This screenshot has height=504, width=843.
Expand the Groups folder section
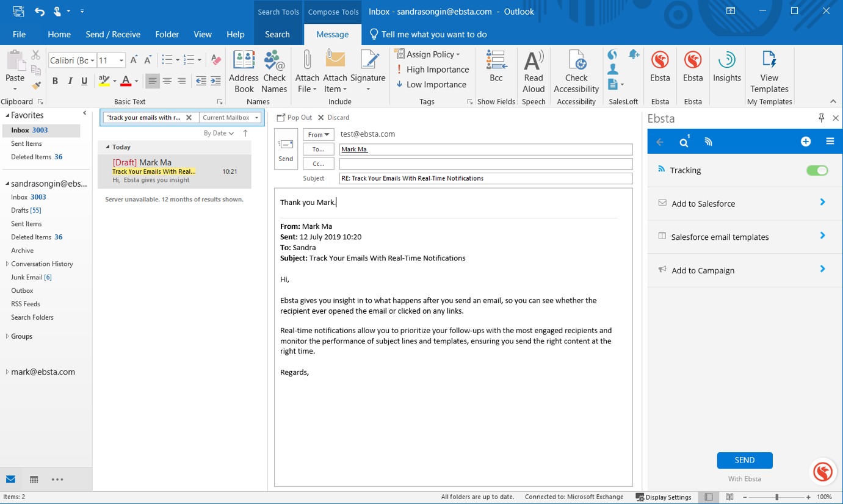coord(7,336)
